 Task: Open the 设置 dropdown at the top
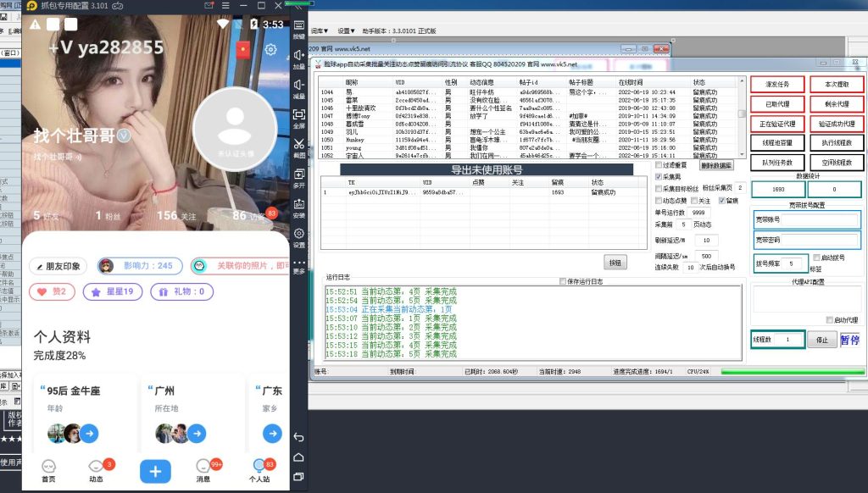click(344, 31)
